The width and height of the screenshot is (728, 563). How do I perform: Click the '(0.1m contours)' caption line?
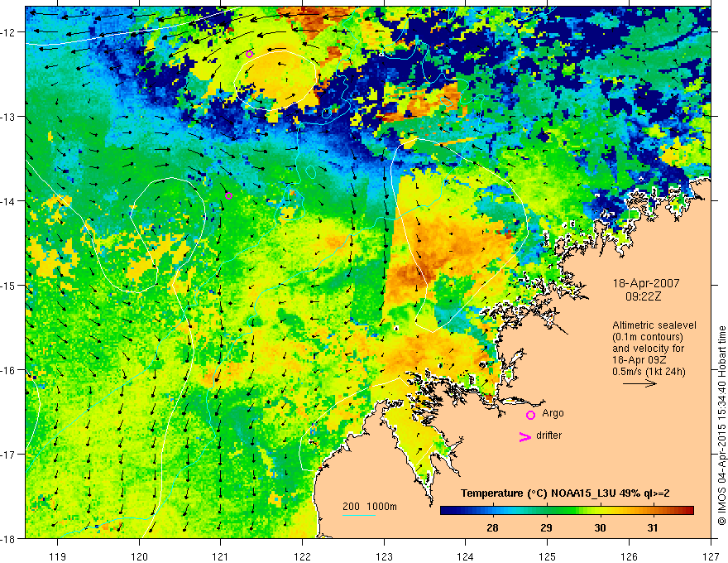coord(648,337)
